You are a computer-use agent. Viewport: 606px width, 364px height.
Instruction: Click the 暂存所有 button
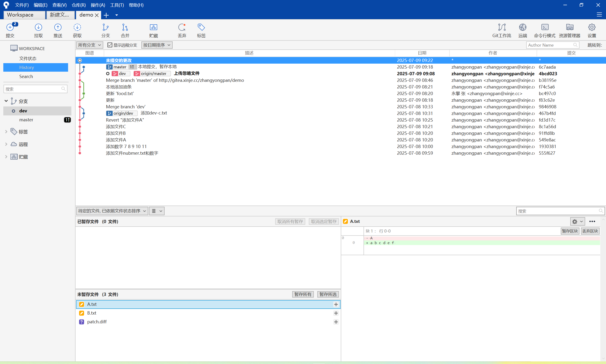303,294
